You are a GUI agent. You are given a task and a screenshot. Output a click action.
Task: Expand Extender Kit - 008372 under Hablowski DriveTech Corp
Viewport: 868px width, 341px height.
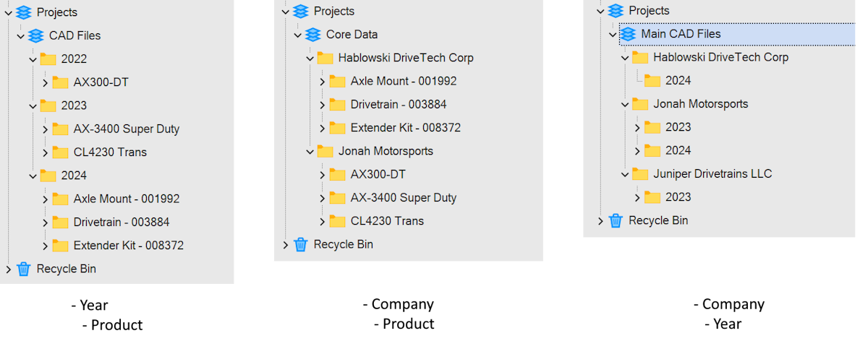tap(322, 128)
